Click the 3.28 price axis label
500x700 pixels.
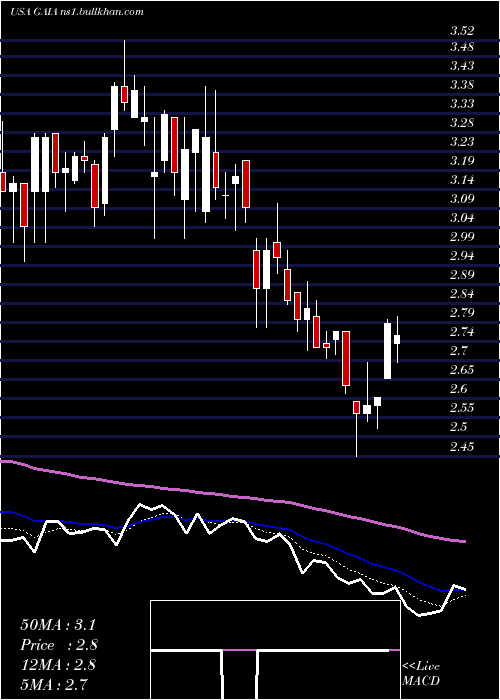(462, 122)
